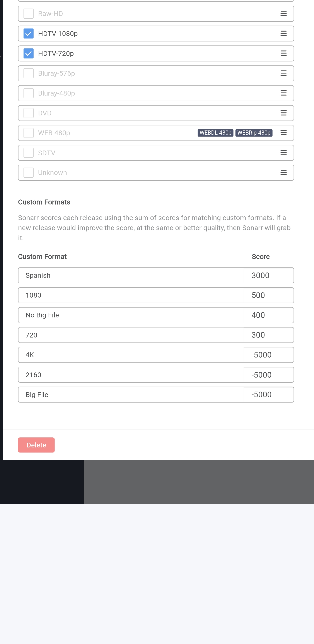This screenshot has height=644, width=314.
Task: Click the WEBRip-480p quality label
Action: click(x=254, y=133)
